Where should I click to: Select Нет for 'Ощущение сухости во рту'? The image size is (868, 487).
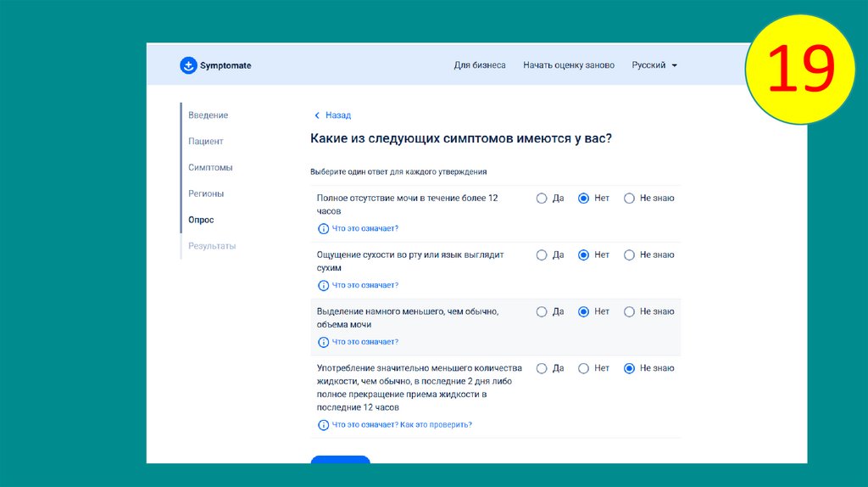point(583,255)
